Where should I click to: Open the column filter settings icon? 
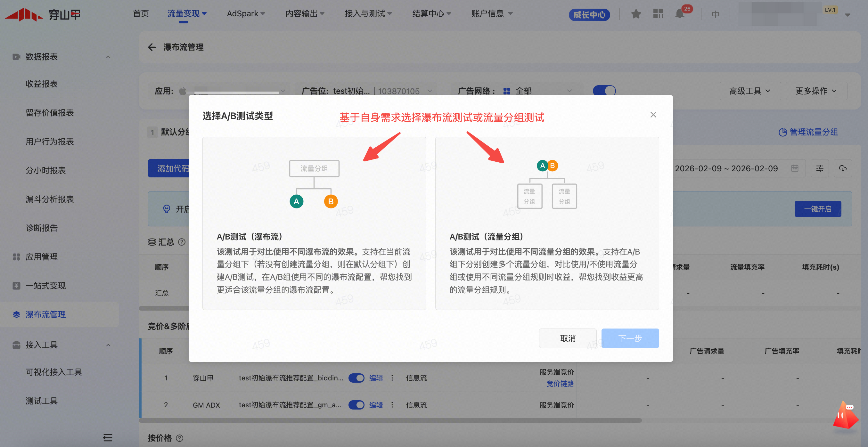(820, 168)
